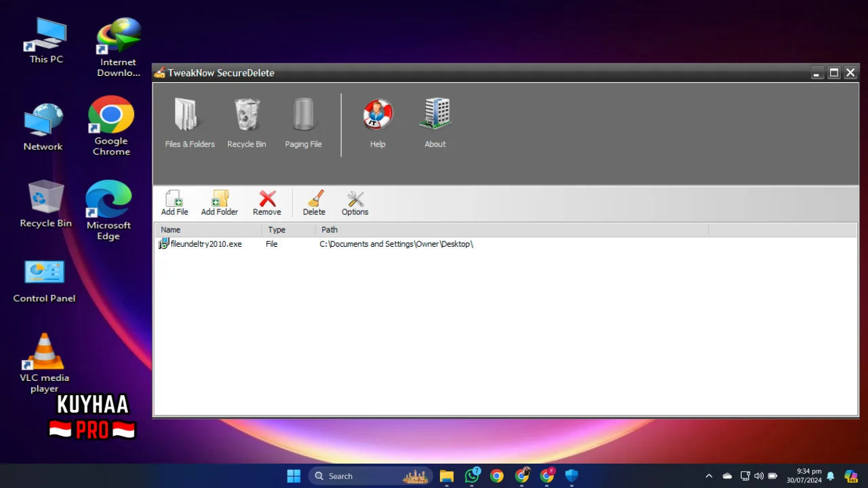Open the Windows Start menu
Image resolution: width=868 pixels, height=488 pixels.
coord(294,476)
